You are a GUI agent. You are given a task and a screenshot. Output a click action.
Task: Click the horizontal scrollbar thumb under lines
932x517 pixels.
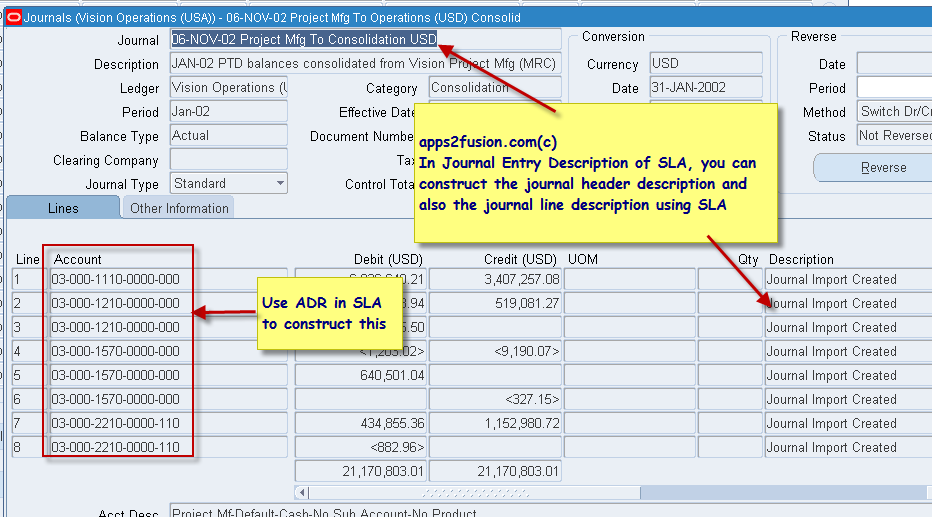(474, 493)
